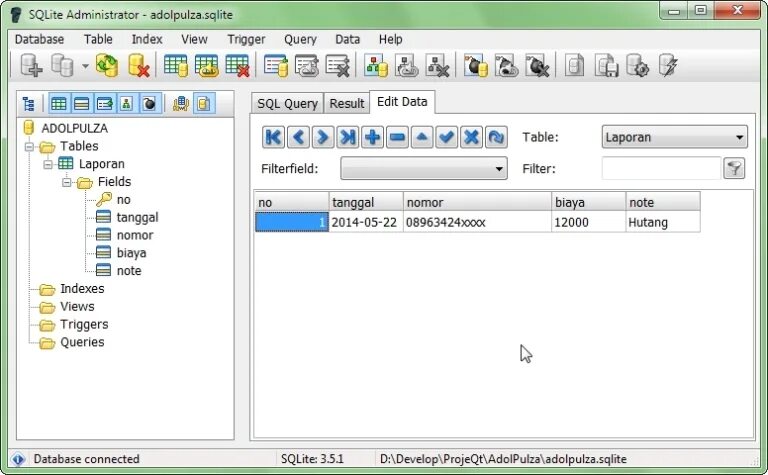
Task: Toggle the bomb filter button in left panel
Action: (149, 104)
